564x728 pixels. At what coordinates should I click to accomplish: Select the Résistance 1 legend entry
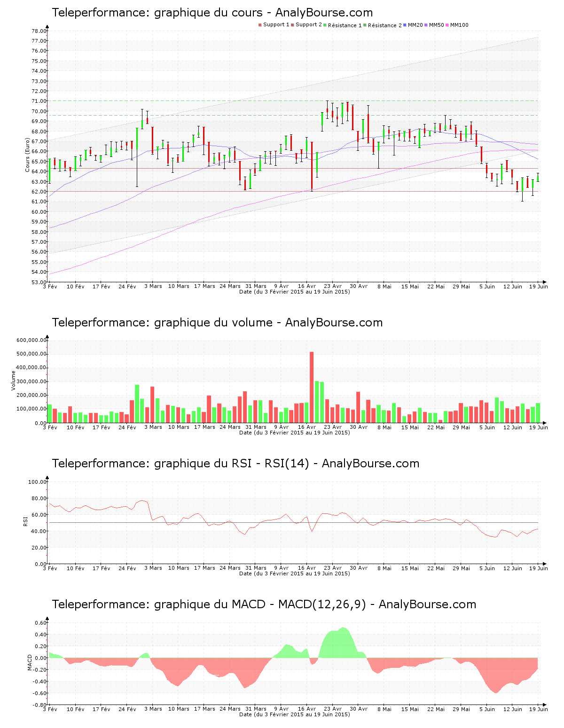[x=343, y=25]
